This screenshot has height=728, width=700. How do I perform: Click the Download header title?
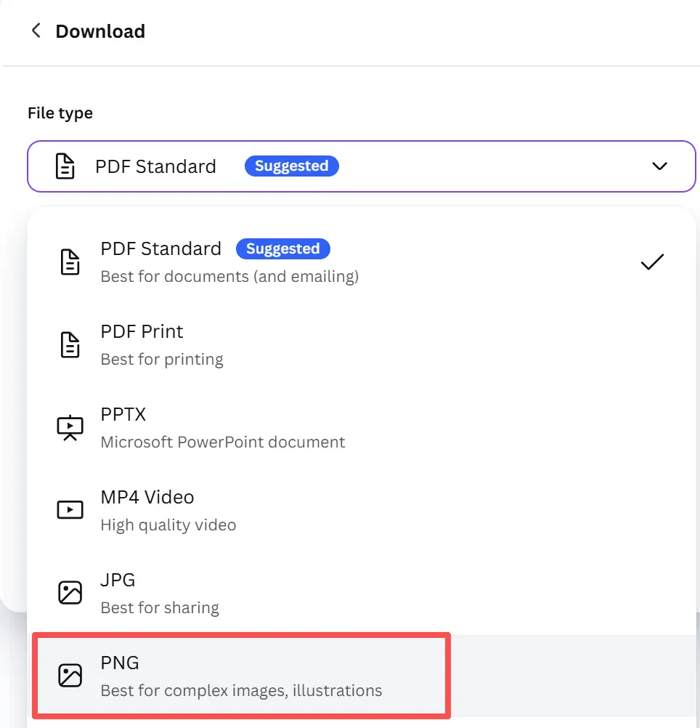coord(100,31)
